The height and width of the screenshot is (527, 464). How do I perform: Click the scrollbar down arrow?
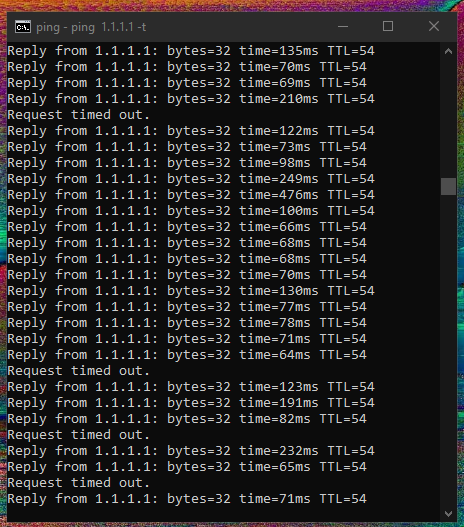[x=448, y=514]
